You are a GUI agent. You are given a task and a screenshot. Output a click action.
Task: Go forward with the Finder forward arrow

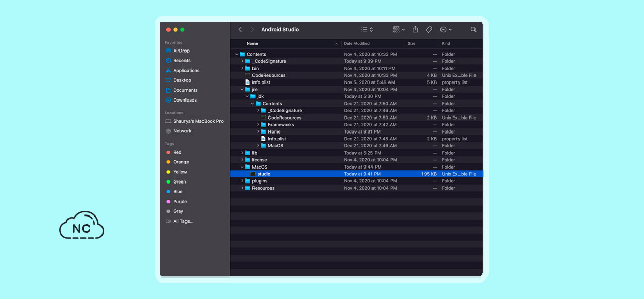coord(252,30)
